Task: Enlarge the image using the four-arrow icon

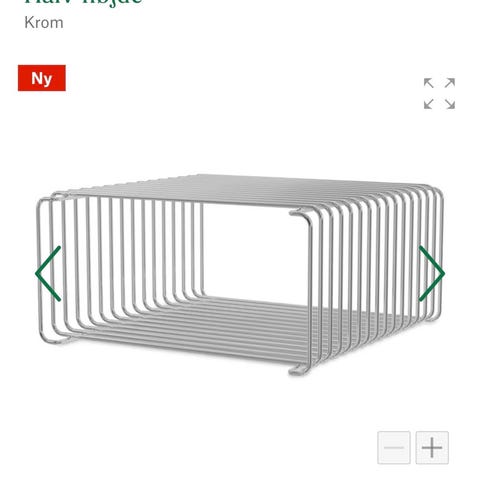Action: point(439,94)
